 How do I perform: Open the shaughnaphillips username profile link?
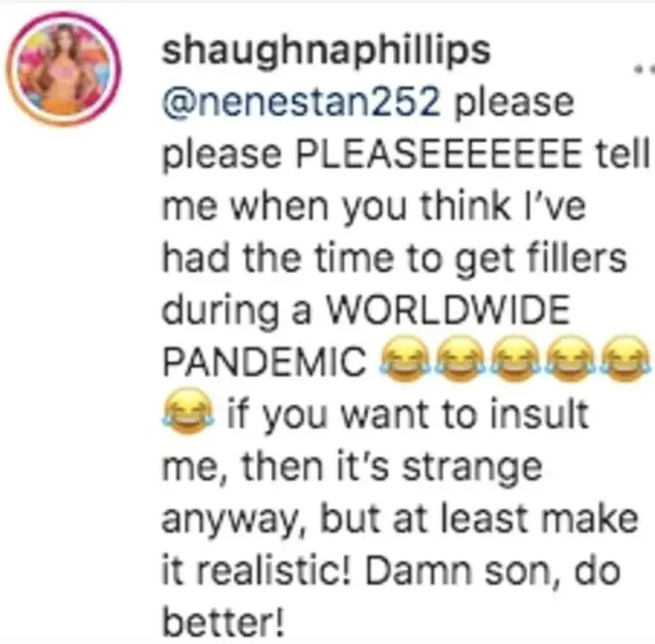(x=326, y=52)
